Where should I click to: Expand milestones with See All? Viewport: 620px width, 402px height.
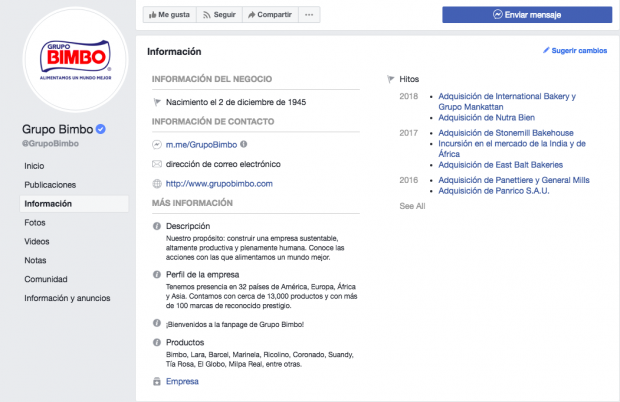pos(412,206)
